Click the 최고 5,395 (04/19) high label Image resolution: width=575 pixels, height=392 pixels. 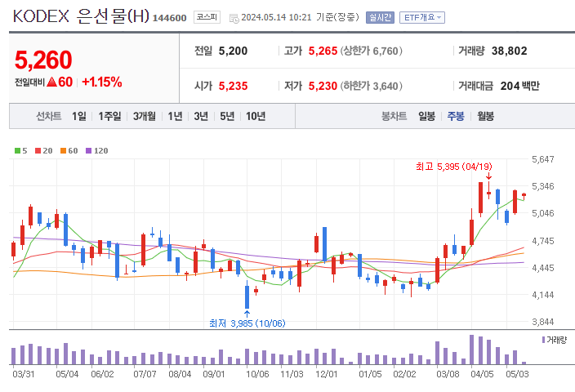(x=454, y=167)
